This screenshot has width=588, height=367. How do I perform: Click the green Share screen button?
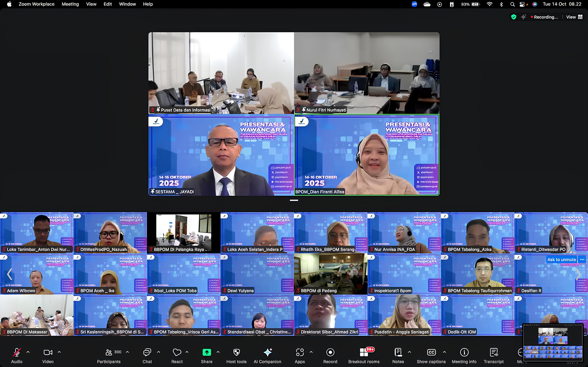[206, 352]
